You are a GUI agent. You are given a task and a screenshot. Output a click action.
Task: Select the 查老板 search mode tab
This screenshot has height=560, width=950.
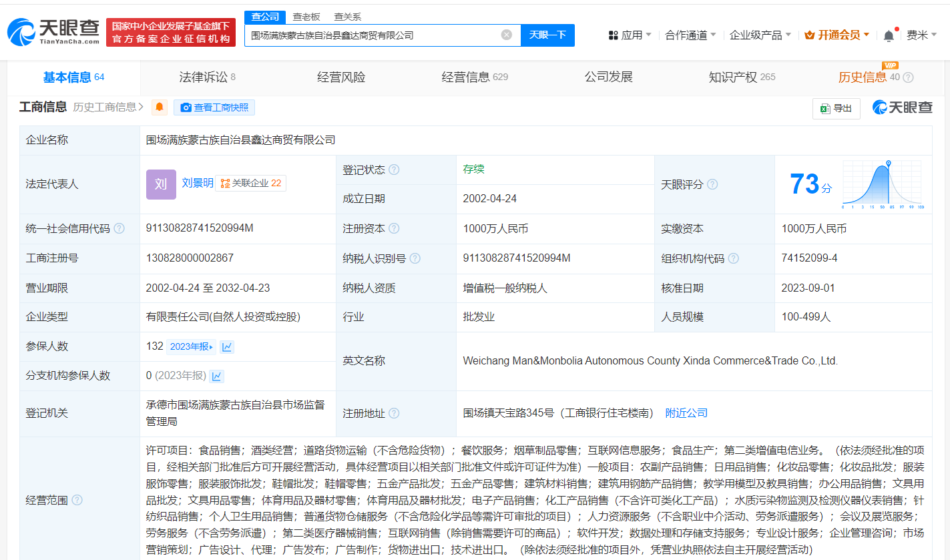(306, 17)
